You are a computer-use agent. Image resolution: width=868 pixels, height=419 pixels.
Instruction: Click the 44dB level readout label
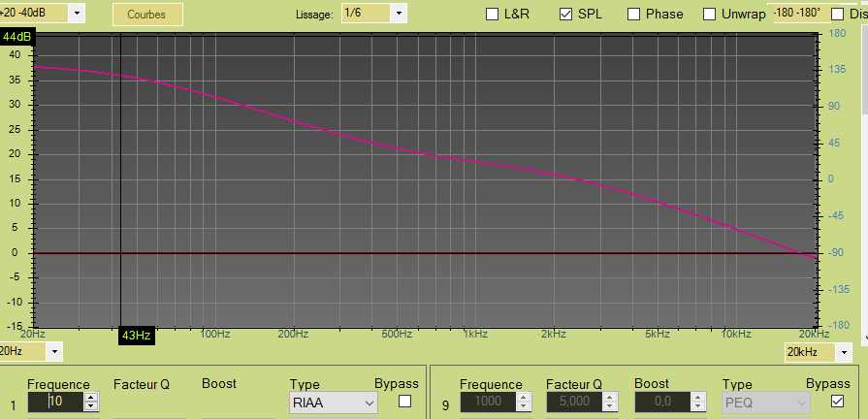[16, 37]
